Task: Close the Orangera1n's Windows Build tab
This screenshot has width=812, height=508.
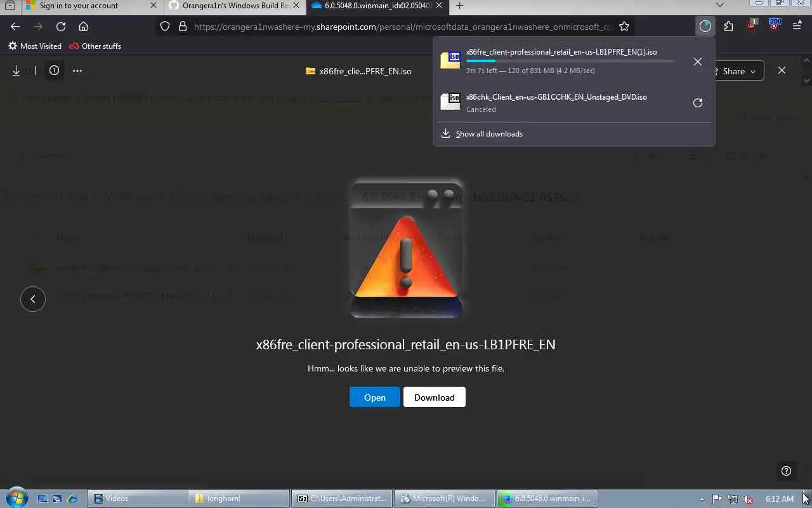Action: pyautogui.click(x=296, y=6)
